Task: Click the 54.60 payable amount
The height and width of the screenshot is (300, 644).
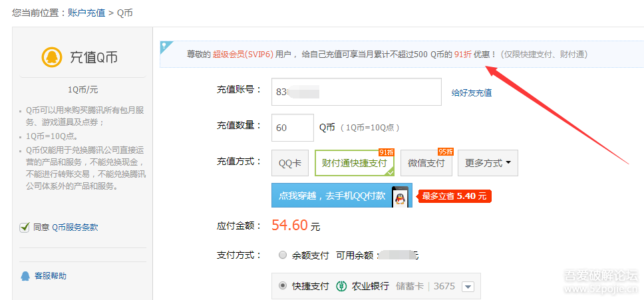Action: pyautogui.click(x=289, y=225)
